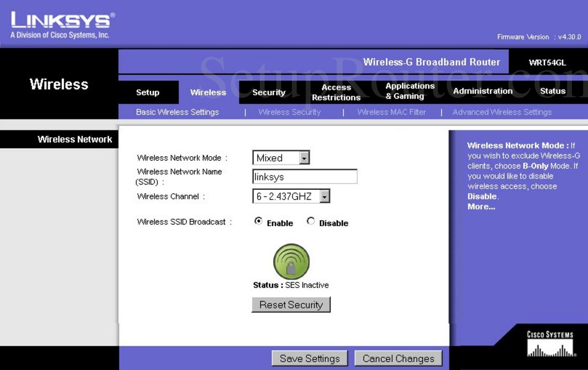Click Save Settings

pos(310,358)
